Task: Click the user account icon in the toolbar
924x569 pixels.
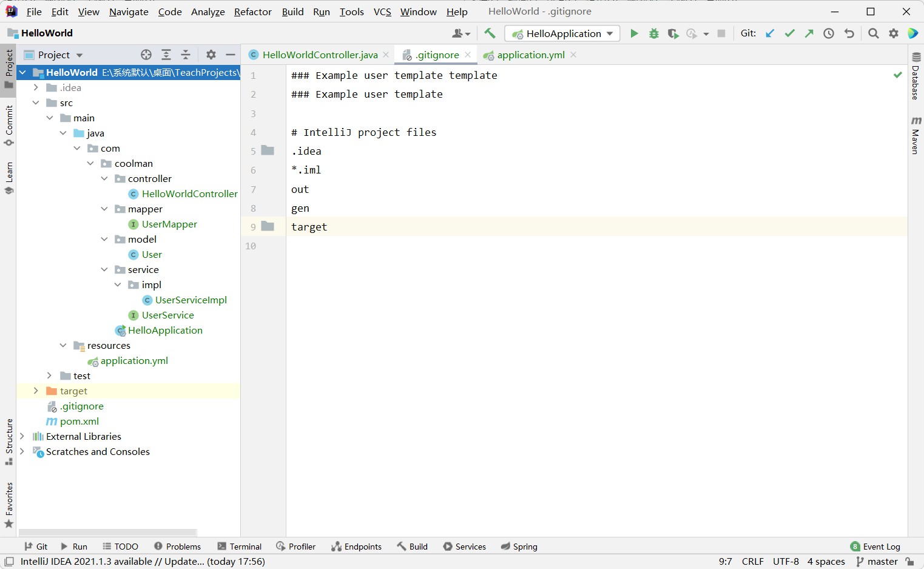Action: (x=461, y=33)
